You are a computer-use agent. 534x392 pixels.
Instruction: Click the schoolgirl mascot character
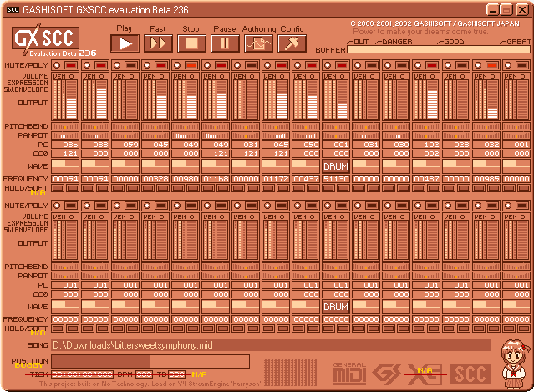516,364
